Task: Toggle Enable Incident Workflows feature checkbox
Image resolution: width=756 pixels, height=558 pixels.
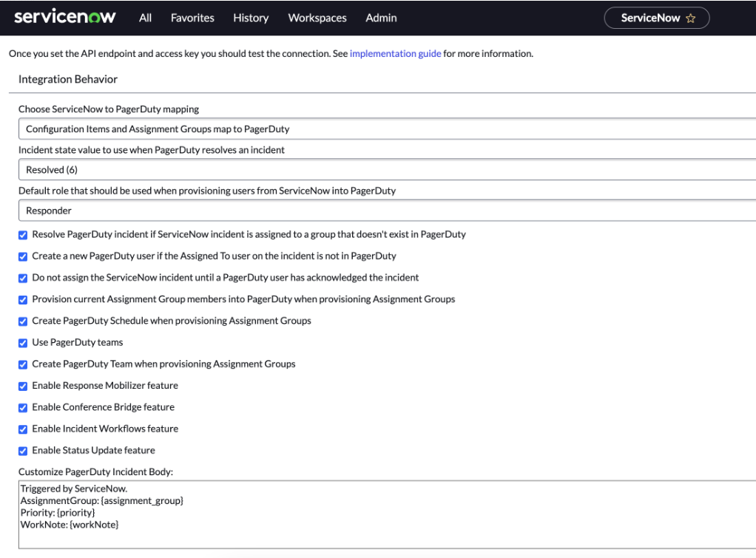Action: 22,429
